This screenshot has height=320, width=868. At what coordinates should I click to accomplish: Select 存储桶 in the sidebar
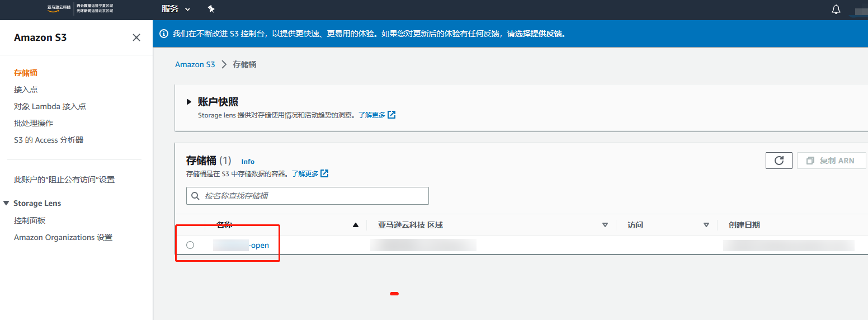(x=26, y=73)
